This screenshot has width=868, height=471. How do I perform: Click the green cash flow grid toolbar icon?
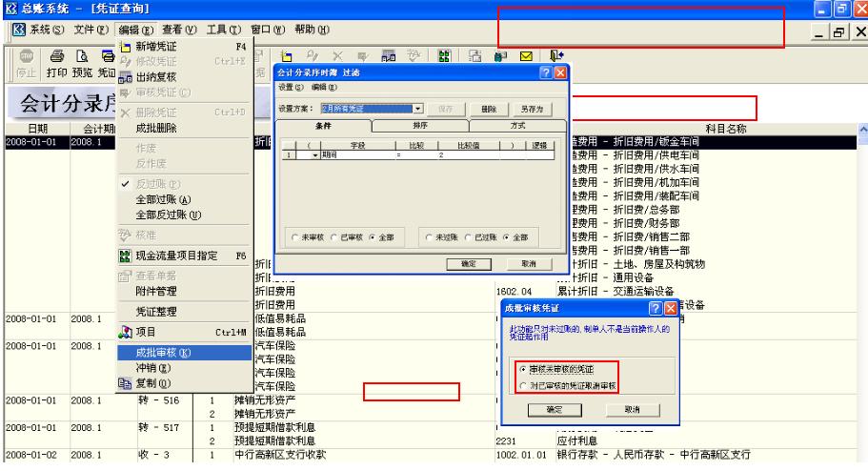(x=444, y=56)
